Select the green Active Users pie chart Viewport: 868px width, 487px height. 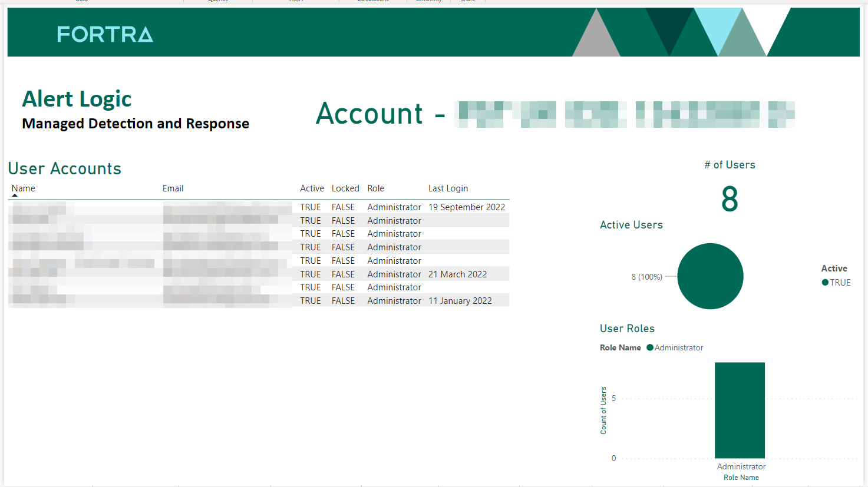(710, 276)
